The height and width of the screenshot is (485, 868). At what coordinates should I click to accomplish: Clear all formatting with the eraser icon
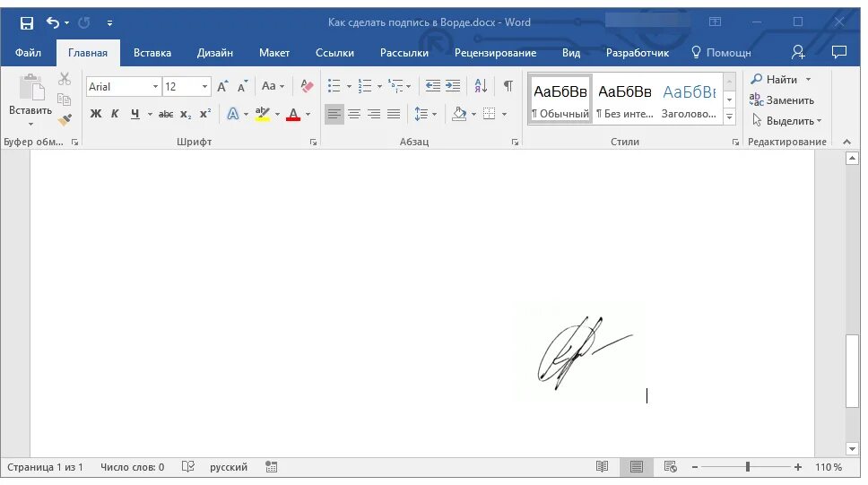pyautogui.click(x=307, y=86)
